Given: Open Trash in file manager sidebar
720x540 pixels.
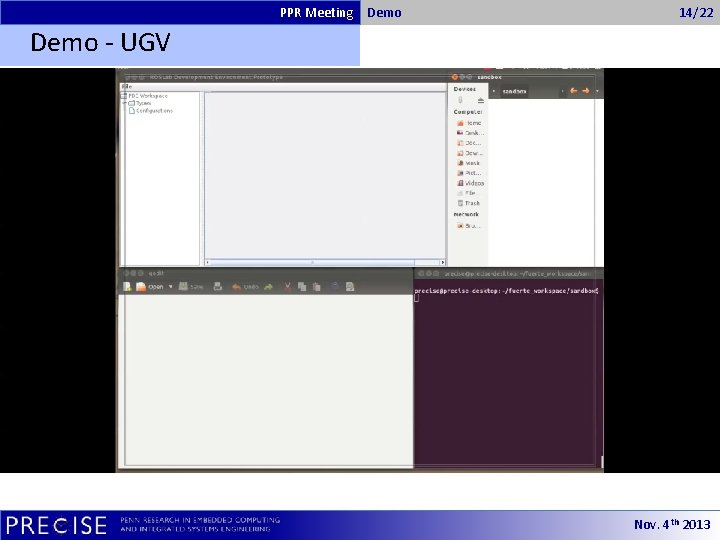Looking at the screenshot, I should 468,203.
